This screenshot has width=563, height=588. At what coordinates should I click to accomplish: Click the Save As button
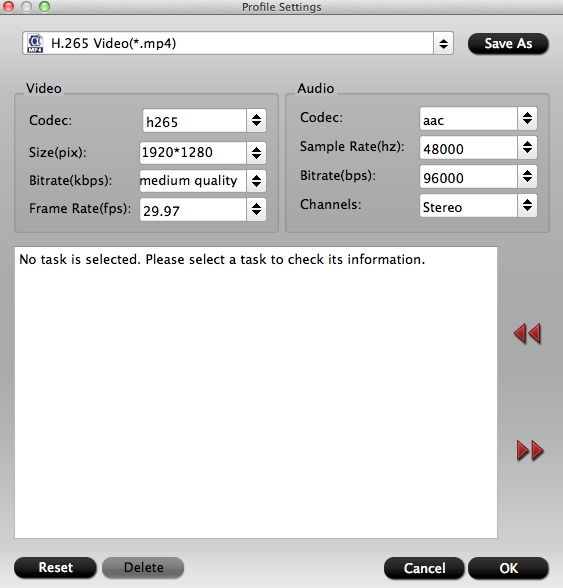click(x=508, y=44)
